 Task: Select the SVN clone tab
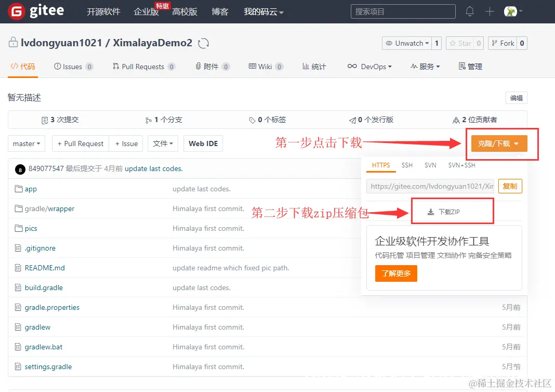coord(430,165)
